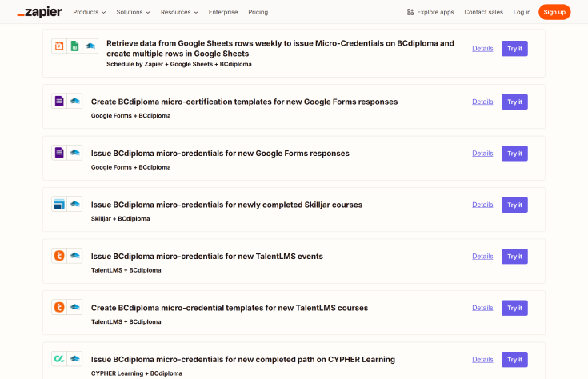Click the Skilljar app icon
588x379 pixels.
point(59,205)
